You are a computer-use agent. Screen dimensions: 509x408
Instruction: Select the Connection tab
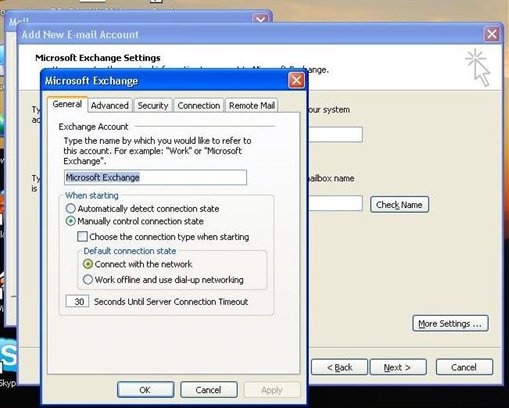pos(199,106)
